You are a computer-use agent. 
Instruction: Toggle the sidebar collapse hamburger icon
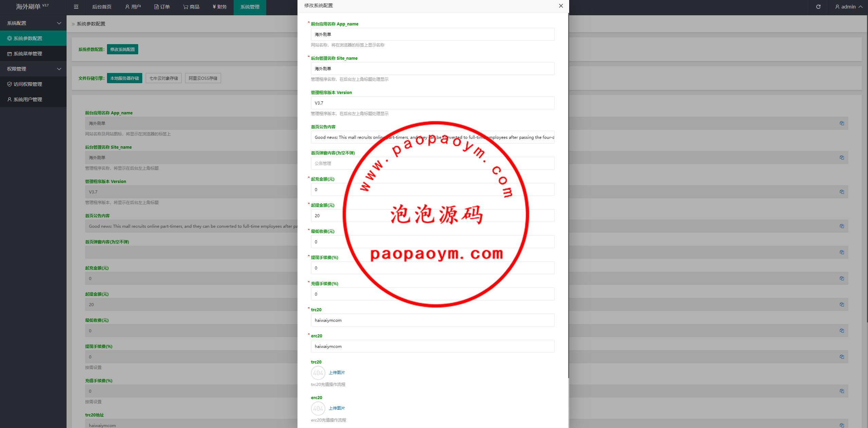[x=76, y=7]
